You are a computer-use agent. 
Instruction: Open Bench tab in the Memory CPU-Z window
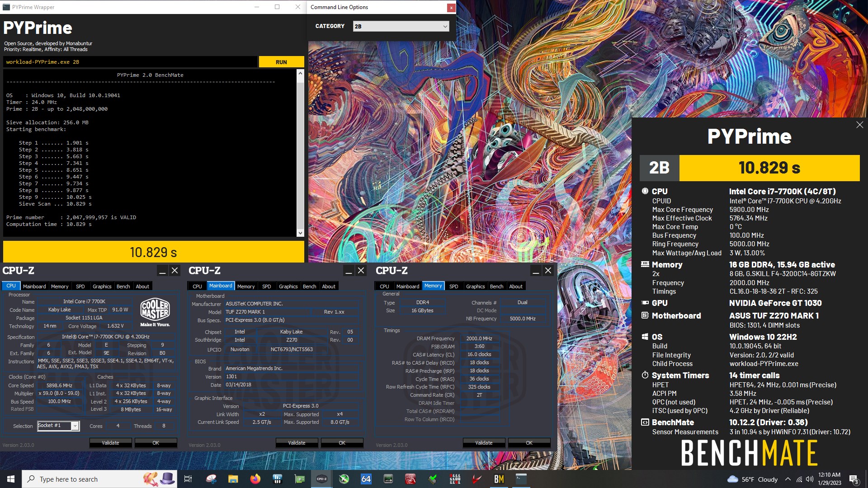(497, 286)
